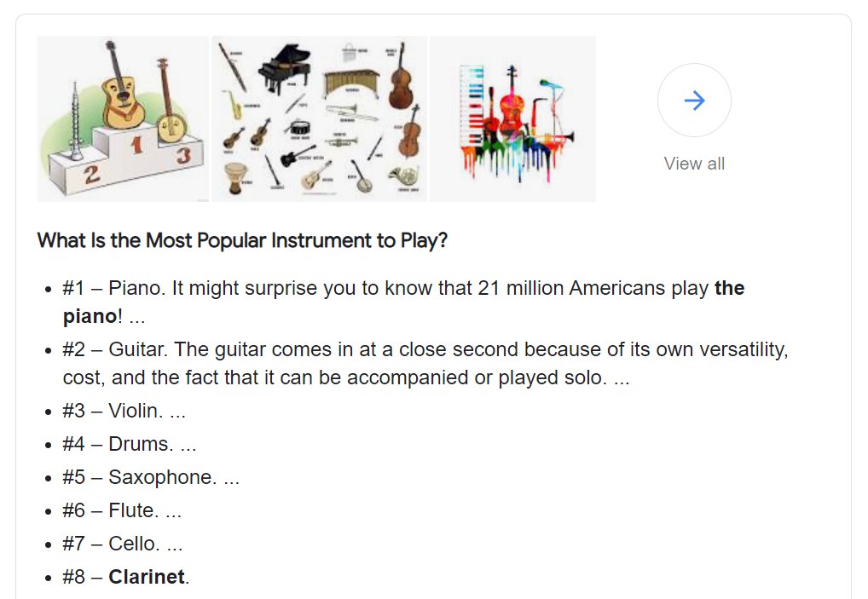This screenshot has height=599, width=868.
Task: Open the colorful paint-drip instruments thumbnail
Action: click(512, 118)
